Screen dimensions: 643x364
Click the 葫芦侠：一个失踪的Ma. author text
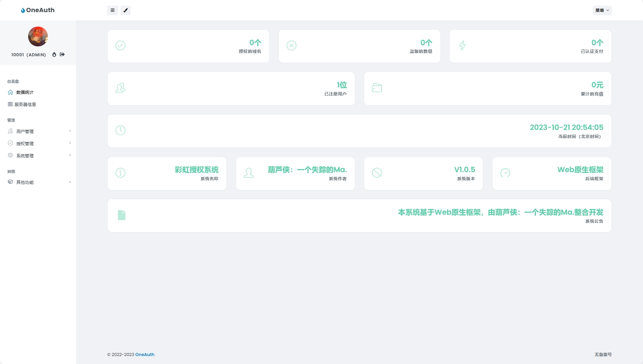point(307,170)
